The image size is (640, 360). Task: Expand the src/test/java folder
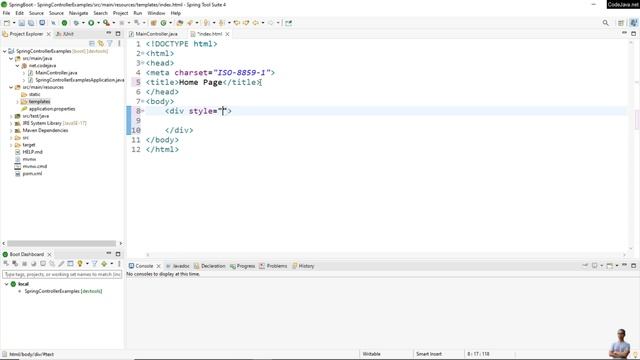coord(11,116)
